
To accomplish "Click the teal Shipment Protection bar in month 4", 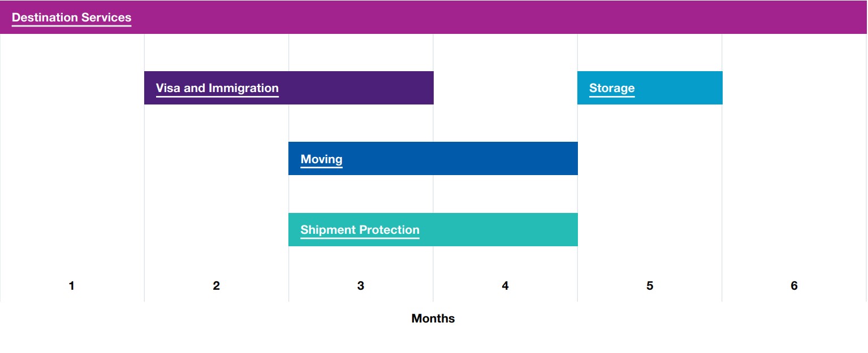I will pyautogui.click(x=505, y=230).
